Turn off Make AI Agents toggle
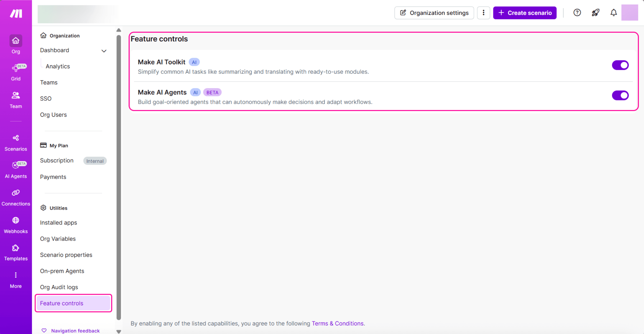The image size is (644, 334). point(620,95)
